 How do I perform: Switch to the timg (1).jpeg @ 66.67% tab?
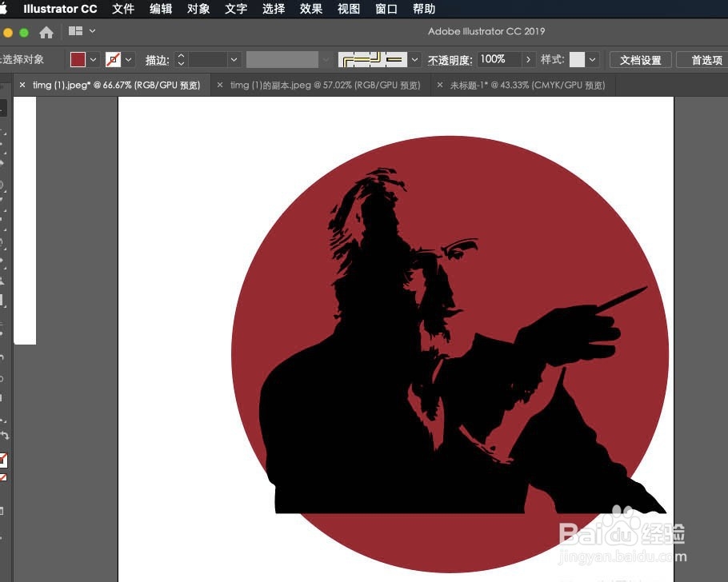(x=116, y=85)
